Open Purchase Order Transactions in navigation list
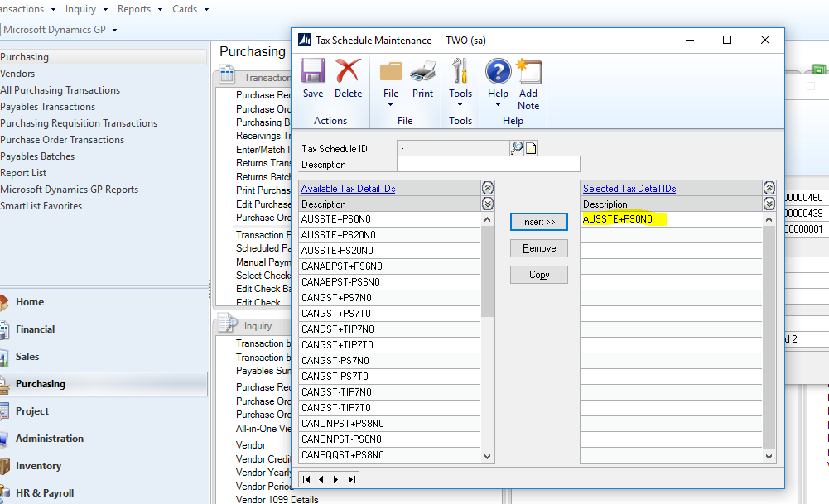 [62, 140]
